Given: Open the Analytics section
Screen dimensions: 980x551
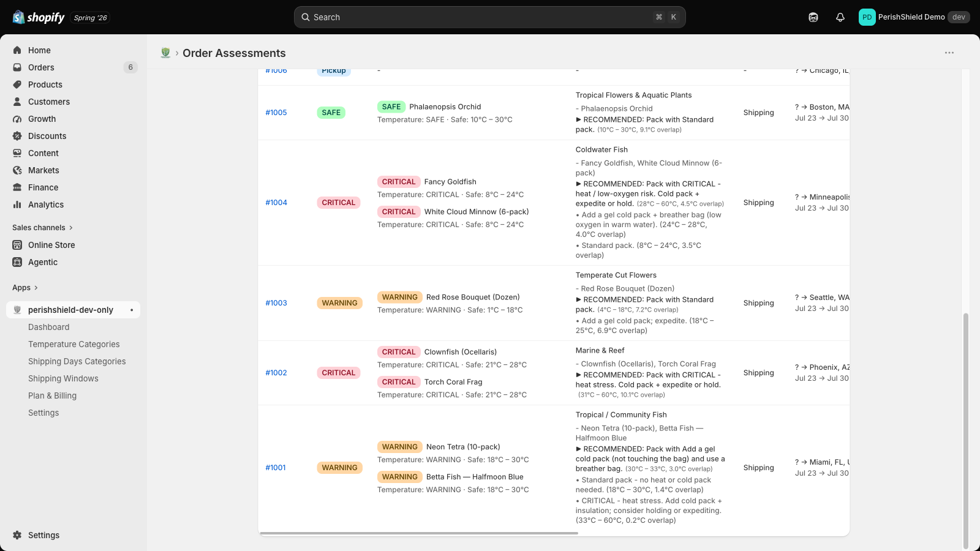Looking at the screenshot, I should coord(46,204).
